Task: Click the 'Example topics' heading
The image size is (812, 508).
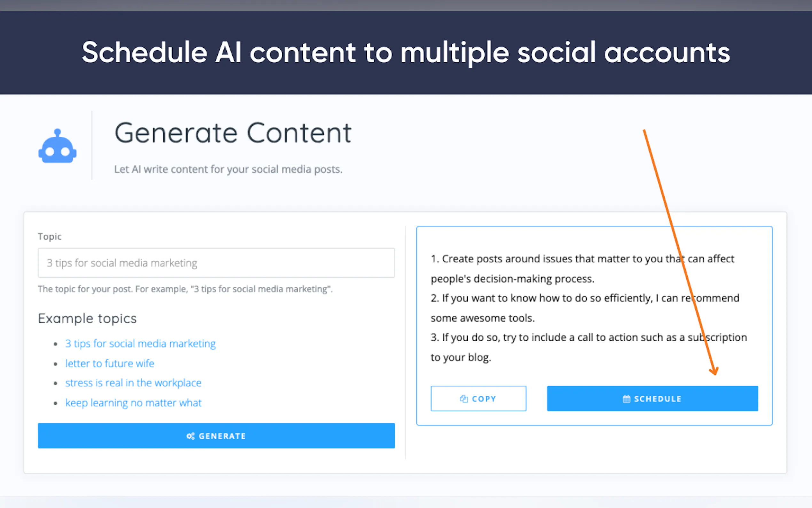Action: 87,318
